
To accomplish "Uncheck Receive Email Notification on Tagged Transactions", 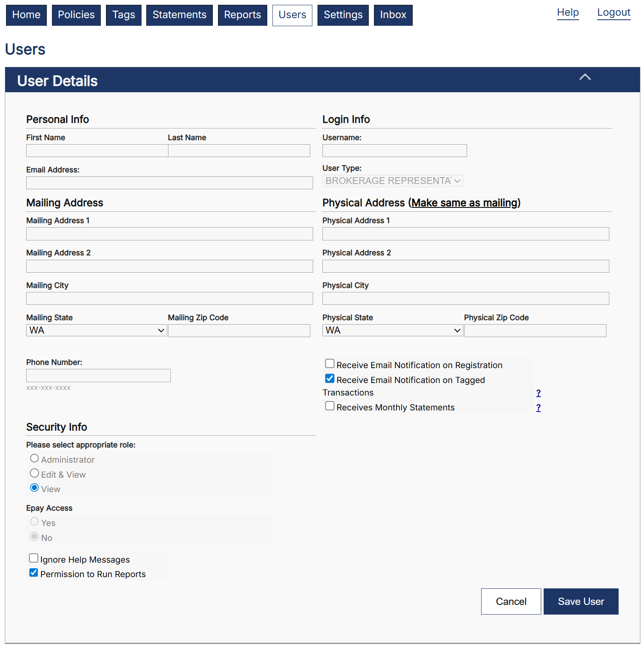I will coord(330,379).
